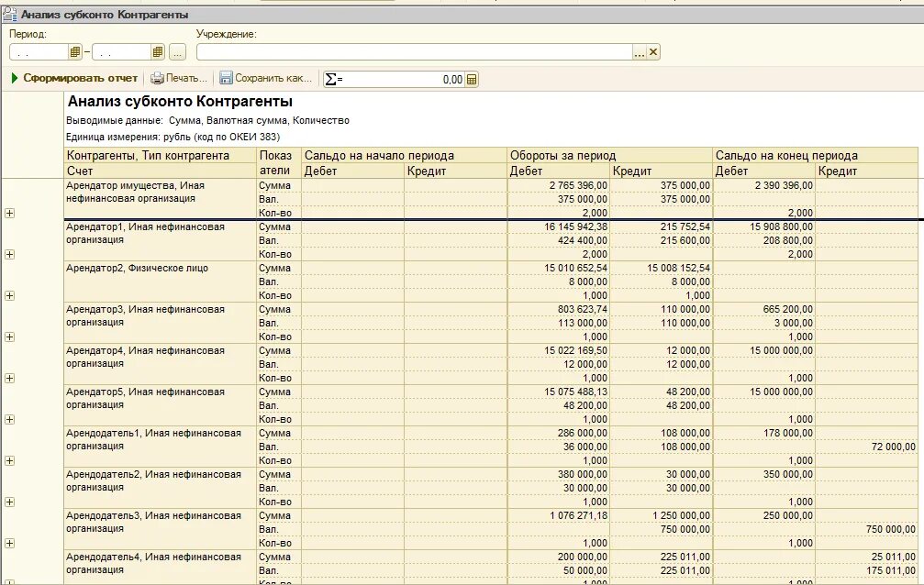The width and height of the screenshot is (924, 585).
Task: Open Учреждение selection ellipsis button
Action: [640, 52]
